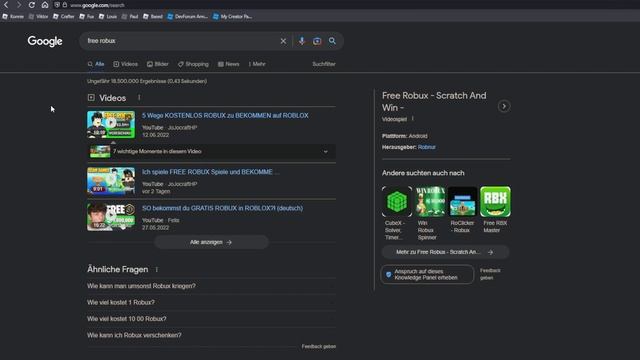
Task: Open the browser home icon
Action: pos(45,5)
